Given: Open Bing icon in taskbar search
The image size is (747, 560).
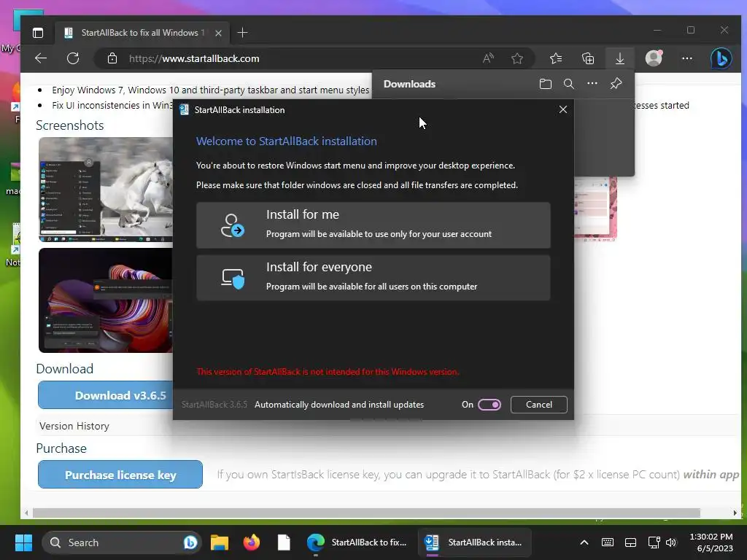Looking at the screenshot, I should point(190,542).
